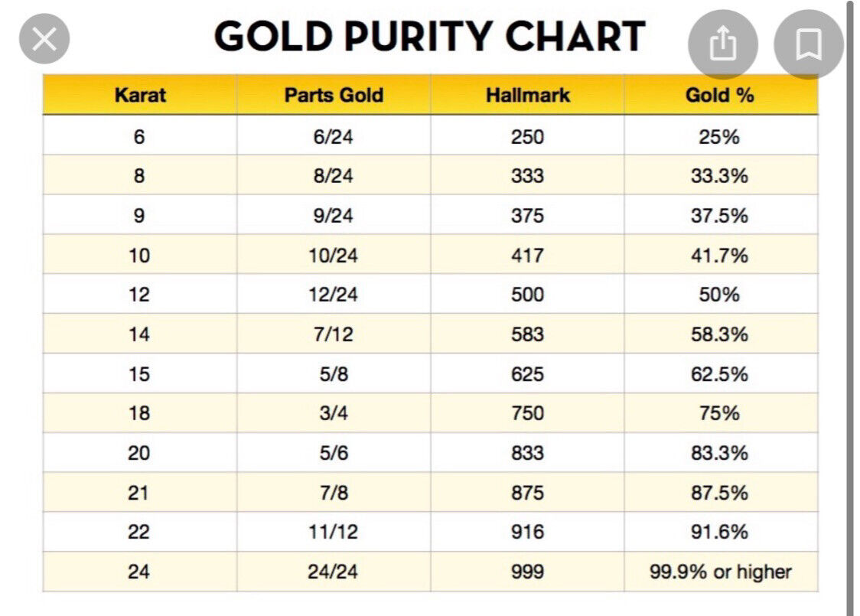Click the 24 karat row label
This screenshot has width=860, height=616.
pyautogui.click(x=138, y=572)
